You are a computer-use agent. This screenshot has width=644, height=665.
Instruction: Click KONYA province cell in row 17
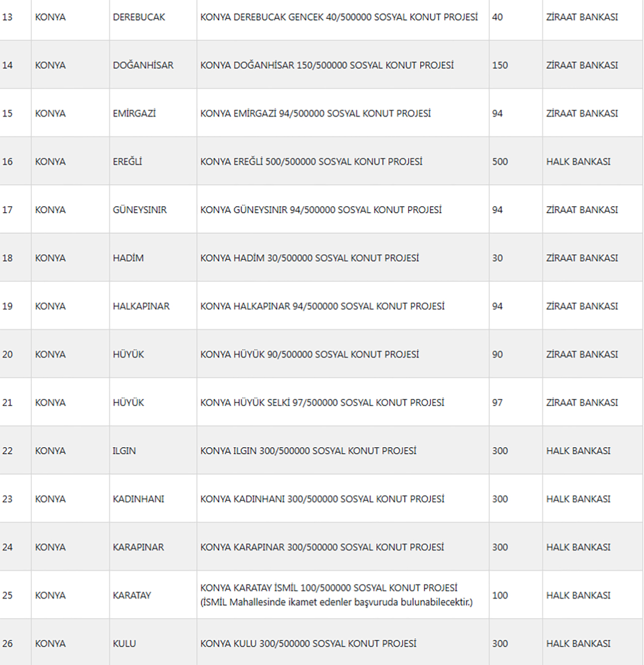point(50,210)
